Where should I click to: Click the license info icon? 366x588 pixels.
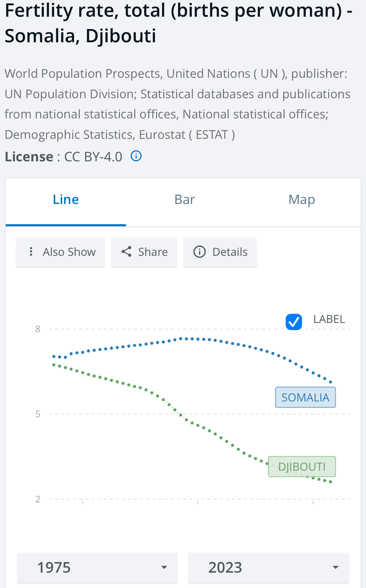pyautogui.click(x=136, y=156)
